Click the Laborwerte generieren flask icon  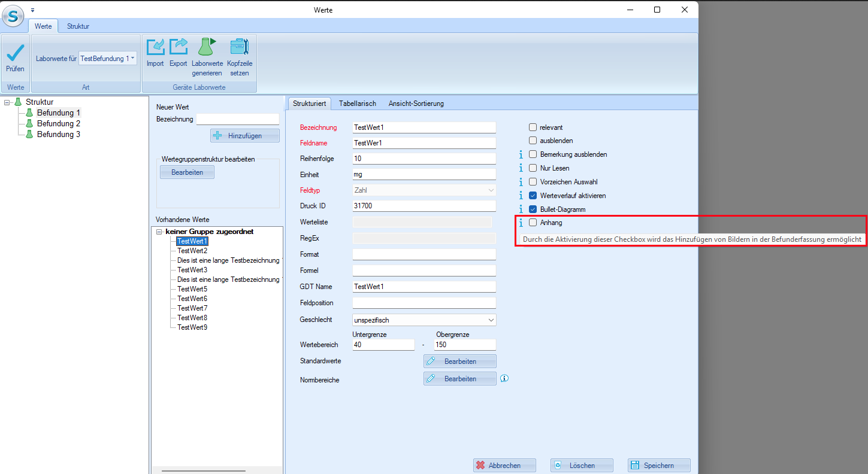coord(207,47)
